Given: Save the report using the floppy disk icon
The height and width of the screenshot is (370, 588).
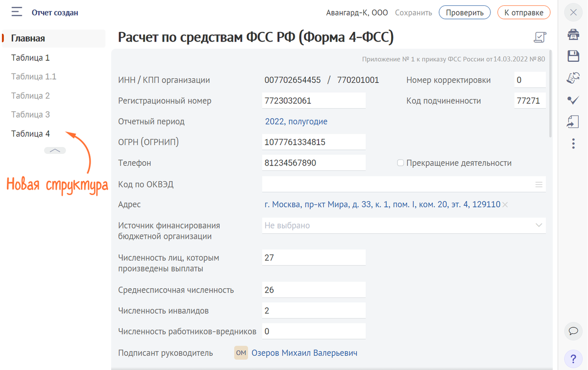Looking at the screenshot, I should click(x=573, y=56).
